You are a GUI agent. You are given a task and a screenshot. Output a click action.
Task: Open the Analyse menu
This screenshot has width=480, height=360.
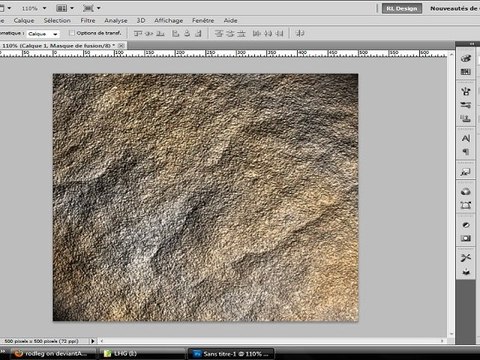click(x=116, y=20)
